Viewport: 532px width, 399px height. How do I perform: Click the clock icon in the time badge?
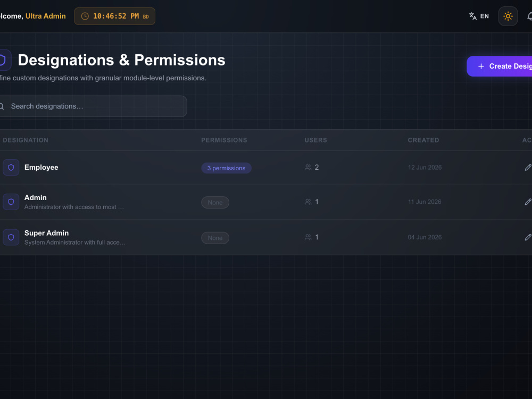point(85,16)
